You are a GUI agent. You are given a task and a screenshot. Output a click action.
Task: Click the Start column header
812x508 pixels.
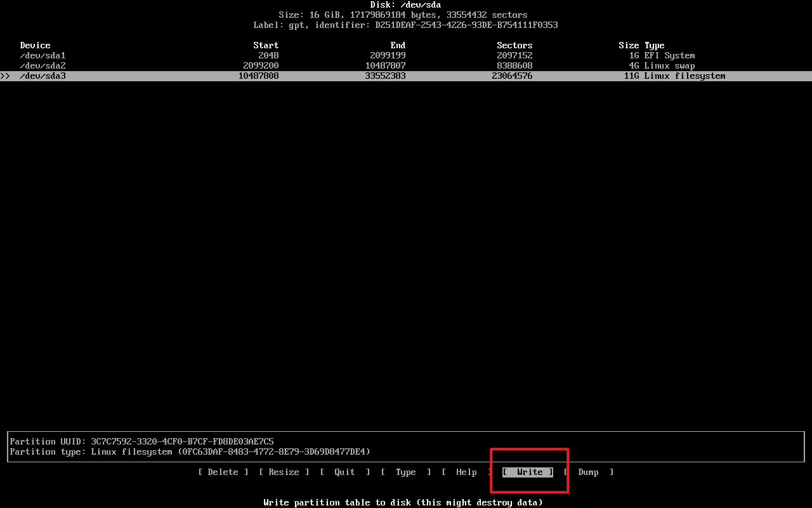point(266,45)
